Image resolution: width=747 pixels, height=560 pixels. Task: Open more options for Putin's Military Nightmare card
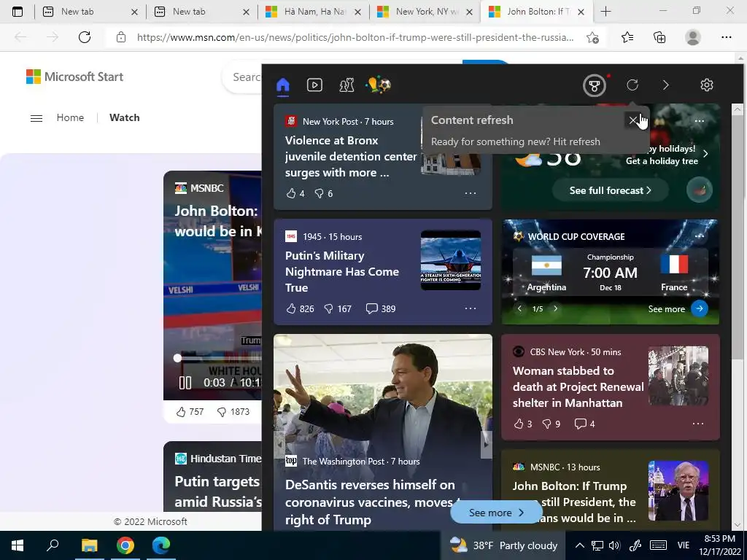(471, 308)
